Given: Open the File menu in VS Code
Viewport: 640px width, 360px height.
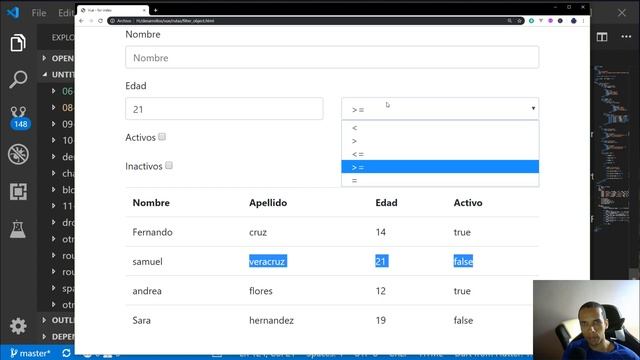Looking at the screenshot, I should coord(39,13).
